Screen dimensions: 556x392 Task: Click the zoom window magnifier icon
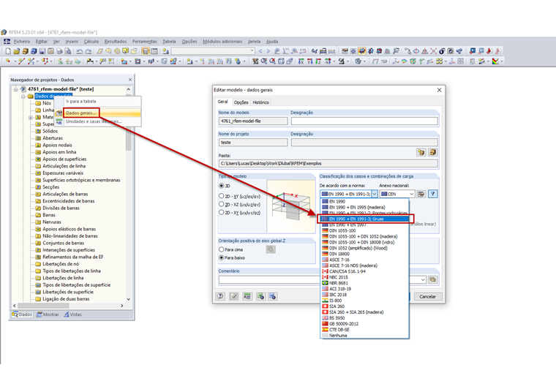(264, 61)
